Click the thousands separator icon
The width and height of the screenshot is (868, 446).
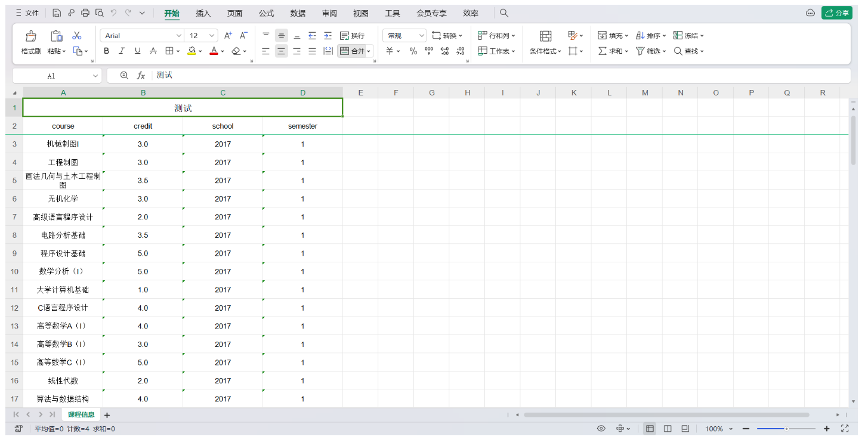pos(429,51)
